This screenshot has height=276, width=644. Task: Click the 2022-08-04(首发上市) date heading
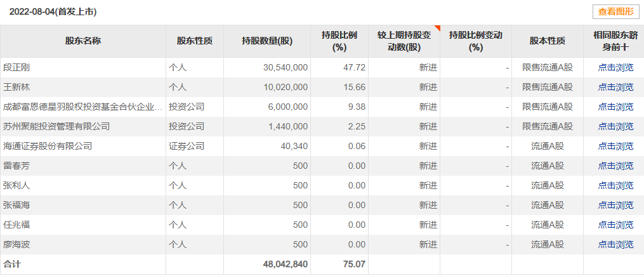coord(53,11)
